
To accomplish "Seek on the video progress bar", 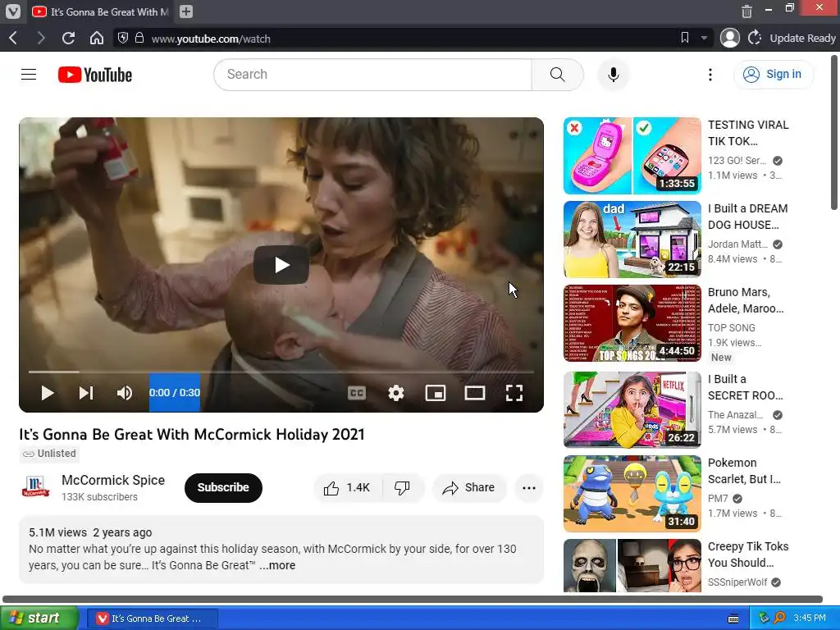I will coord(281,372).
